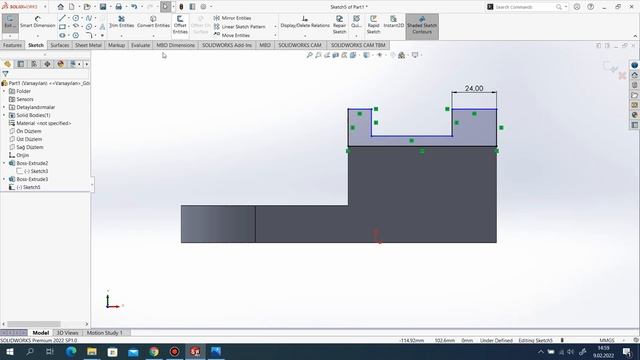Expand the Folder tree item
Screen dimensions: 640x360
point(4,91)
